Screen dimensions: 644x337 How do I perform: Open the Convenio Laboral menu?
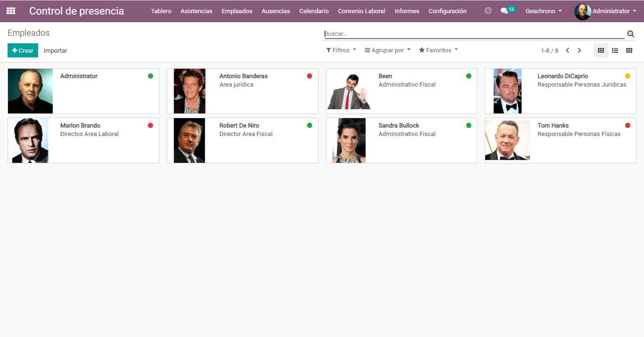coord(361,11)
